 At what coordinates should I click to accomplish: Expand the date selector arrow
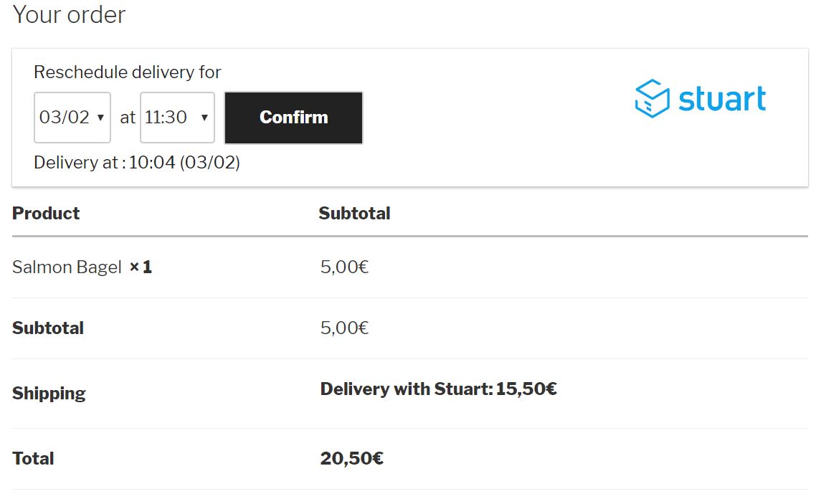(101, 117)
